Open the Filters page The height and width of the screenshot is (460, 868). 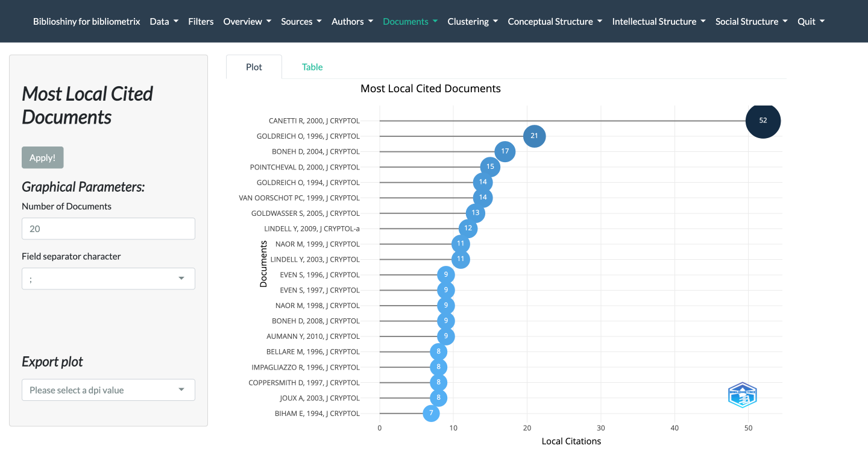tap(201, 21)
